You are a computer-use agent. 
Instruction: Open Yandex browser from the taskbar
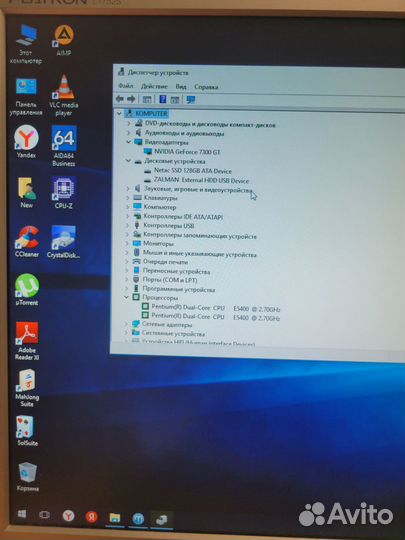[x=69, y=516]
